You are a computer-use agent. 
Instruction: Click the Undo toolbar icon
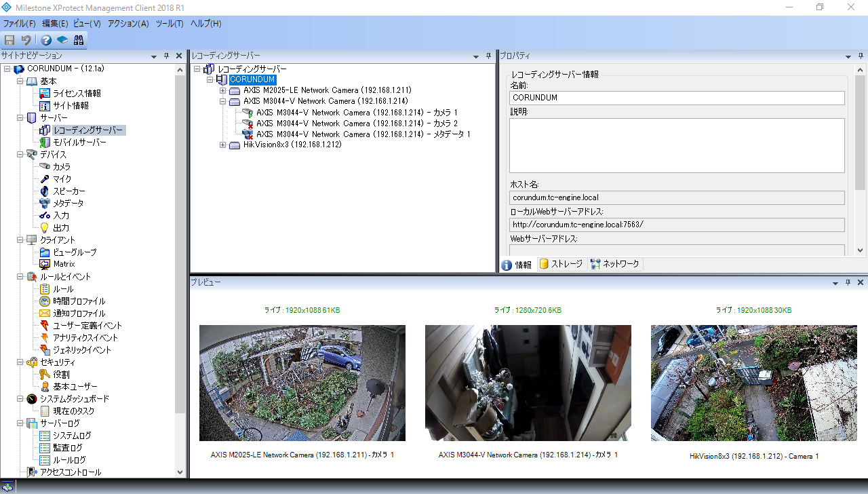pyautogui.click(x=26, y=40)
